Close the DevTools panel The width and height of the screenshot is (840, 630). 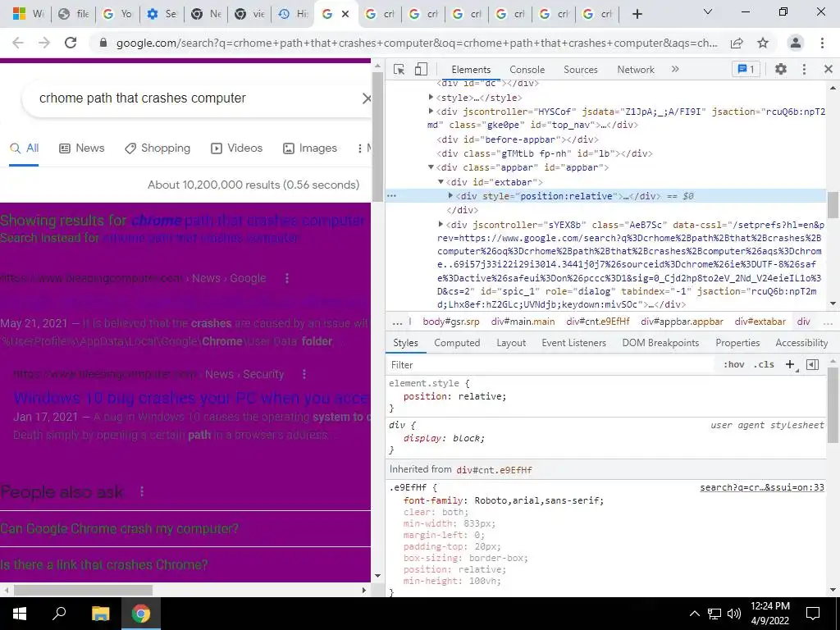829,69
